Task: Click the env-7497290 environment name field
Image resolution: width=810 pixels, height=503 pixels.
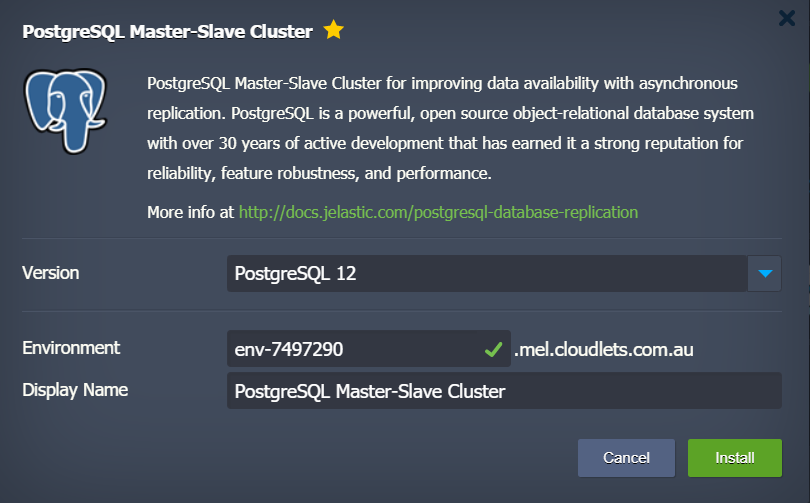Action: point(369,349)
